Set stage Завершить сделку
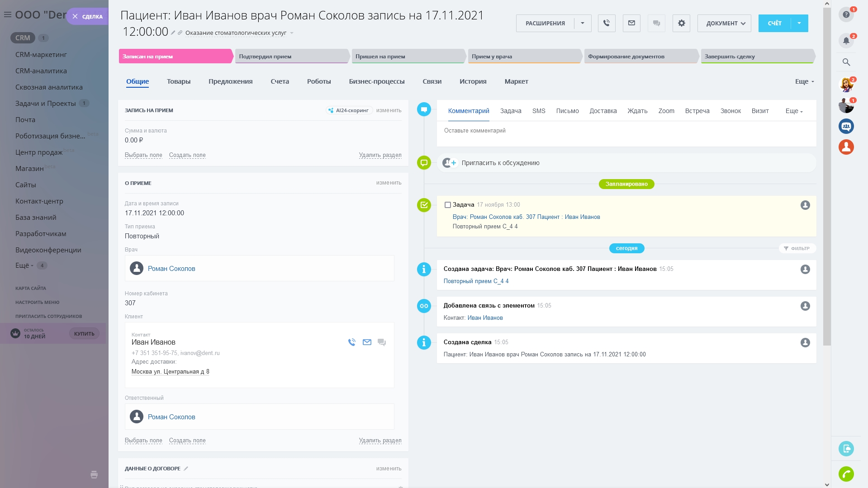The height and width of the screenshot is (488, 868). click(758, 56)
